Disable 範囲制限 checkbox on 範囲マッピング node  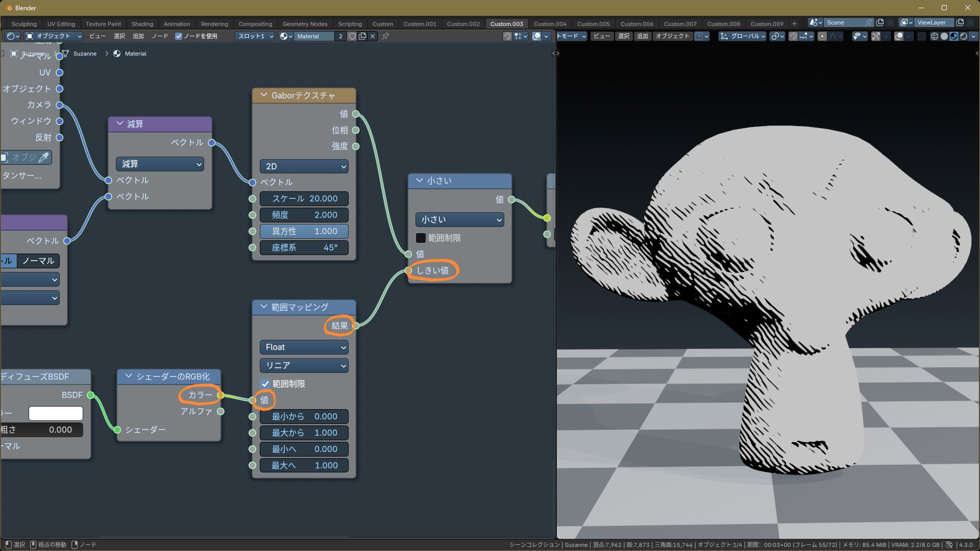click(265, 384)
